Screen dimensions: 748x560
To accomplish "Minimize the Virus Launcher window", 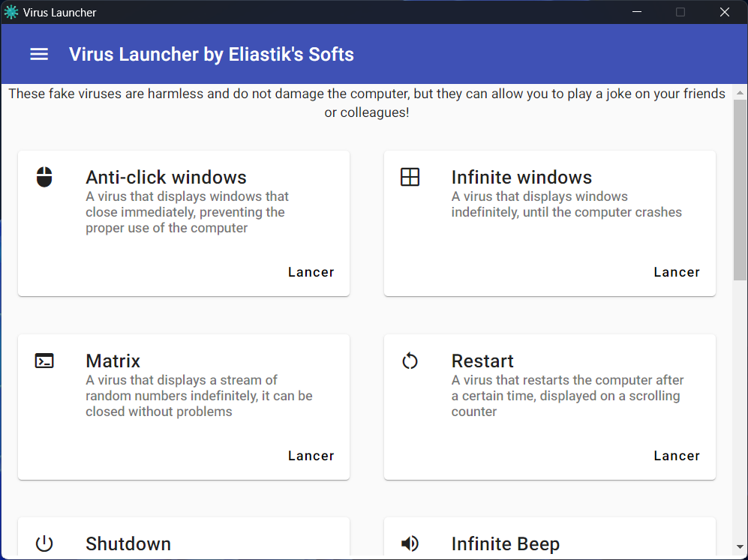I will pos(637,12).
